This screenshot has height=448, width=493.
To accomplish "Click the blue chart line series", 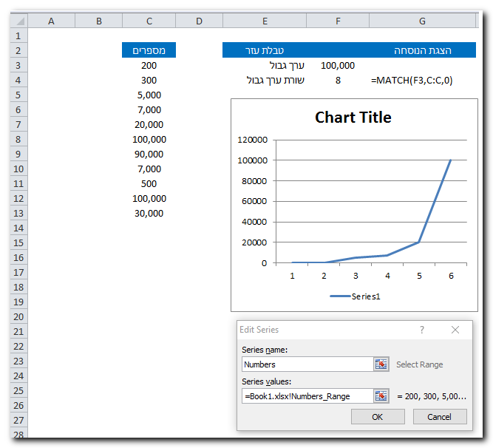I will click(x=435, y=200).
